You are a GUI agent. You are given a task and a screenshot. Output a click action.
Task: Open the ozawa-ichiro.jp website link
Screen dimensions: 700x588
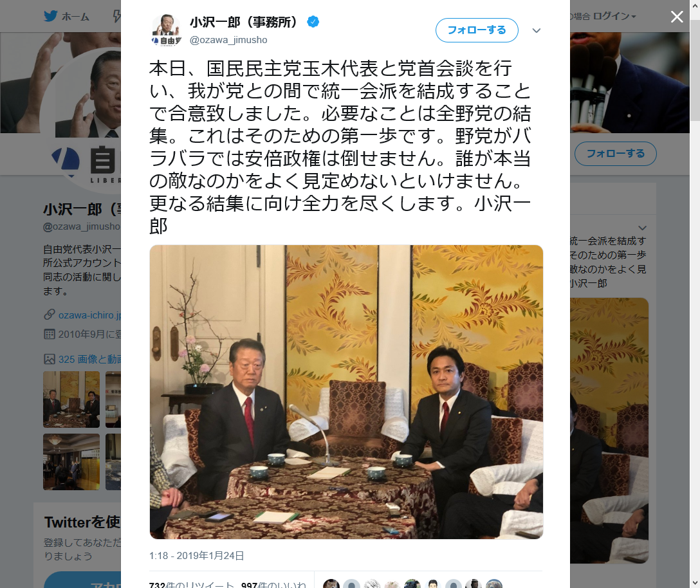89,315
